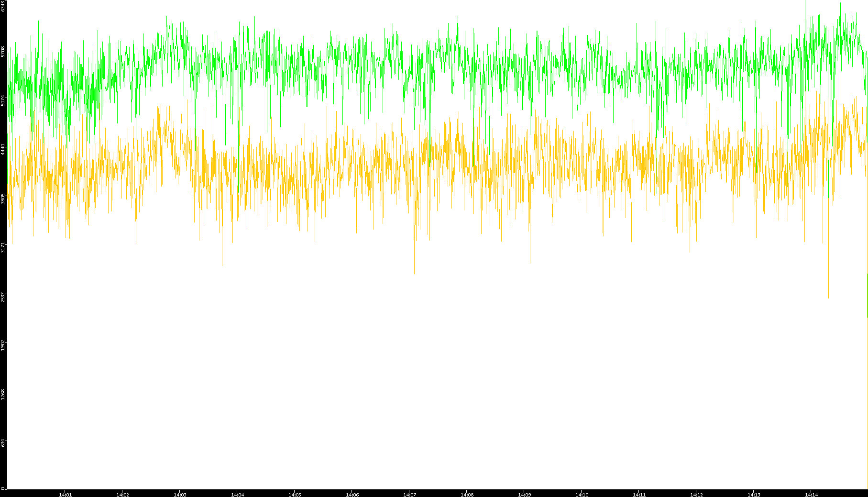
Task: Select the 1902 value axis label
Action: coord(3,345)
